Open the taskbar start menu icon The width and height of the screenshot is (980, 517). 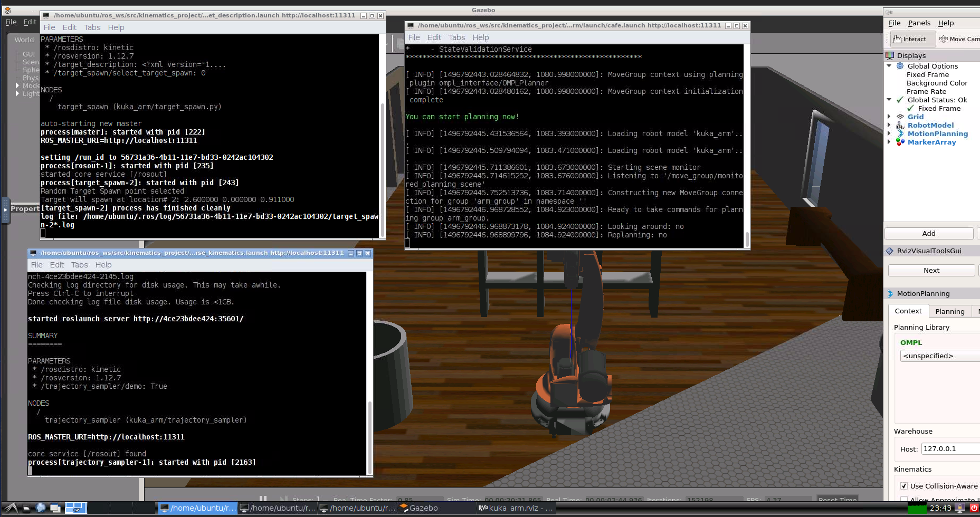[x=12, y=508]
